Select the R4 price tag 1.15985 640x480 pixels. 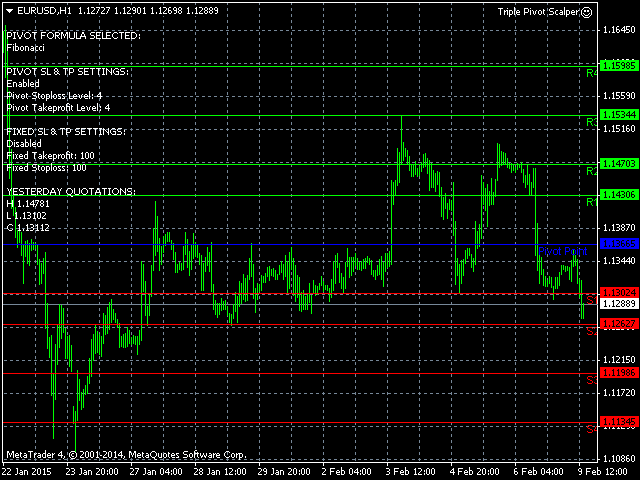[619, 65]
